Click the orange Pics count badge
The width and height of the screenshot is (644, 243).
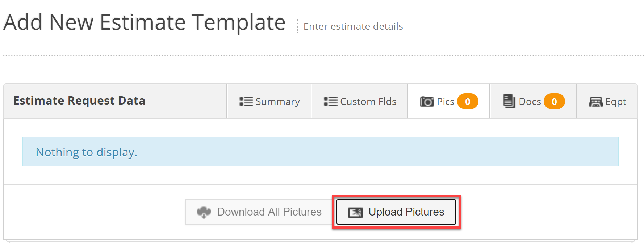tap(468, 102)
